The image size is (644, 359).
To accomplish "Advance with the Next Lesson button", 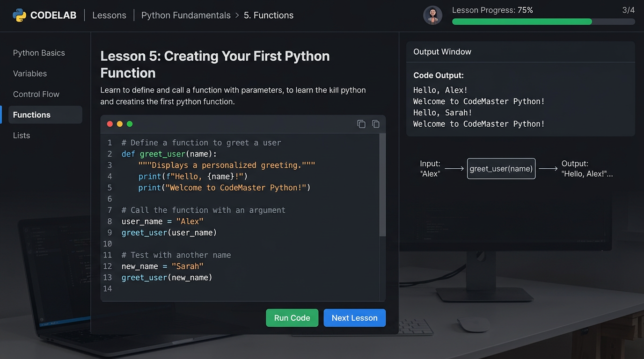I will pos(354,318).
